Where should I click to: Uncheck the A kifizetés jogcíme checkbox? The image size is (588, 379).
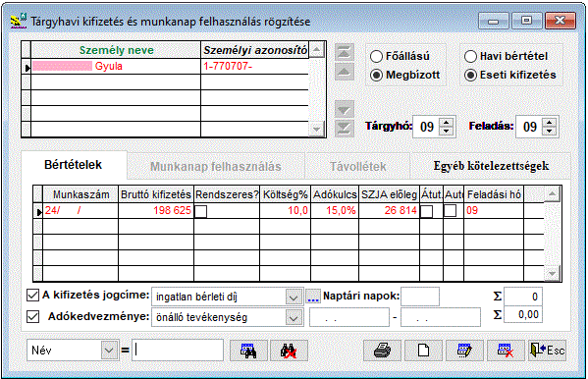point(32,296)
